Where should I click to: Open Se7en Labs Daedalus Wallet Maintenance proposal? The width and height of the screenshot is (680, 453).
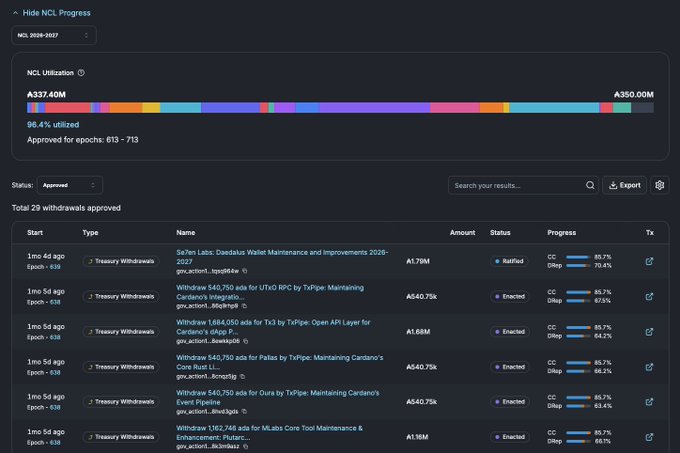point(282,257)
